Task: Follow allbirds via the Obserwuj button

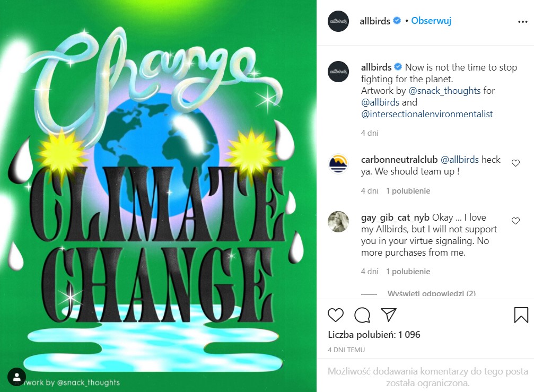Action: click(431, 21)
